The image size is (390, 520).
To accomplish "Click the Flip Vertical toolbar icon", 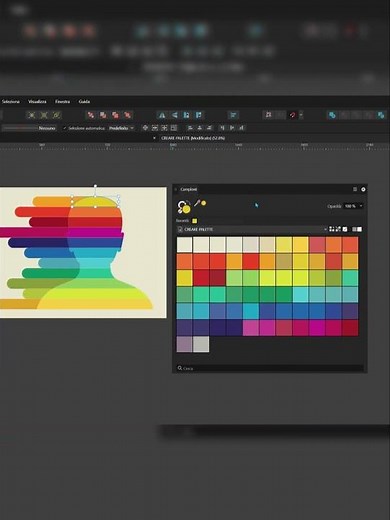I will 174,115.
